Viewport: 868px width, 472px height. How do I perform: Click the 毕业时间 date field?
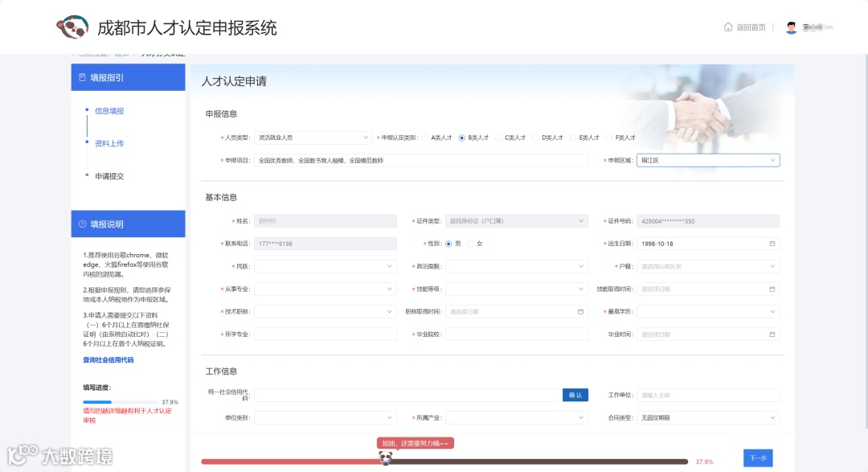tap(708, 335)
